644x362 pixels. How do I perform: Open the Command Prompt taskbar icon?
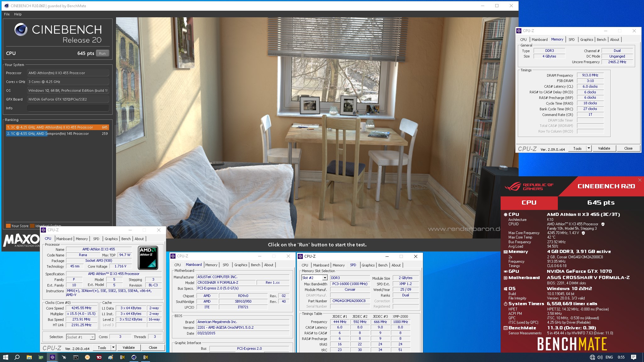pos(76,357)
